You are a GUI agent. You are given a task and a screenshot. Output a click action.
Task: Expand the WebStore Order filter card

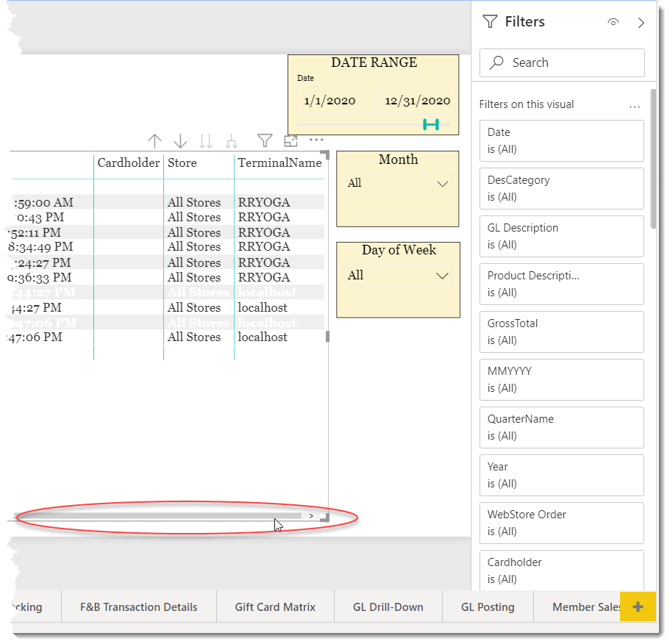561,523
